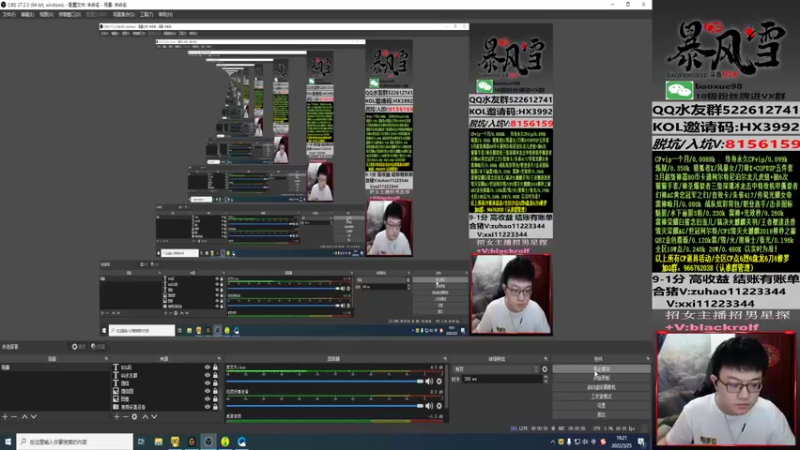Move scene down with arrow icon
The height and width of the screenshot is (450, 800).
point(34,417)
